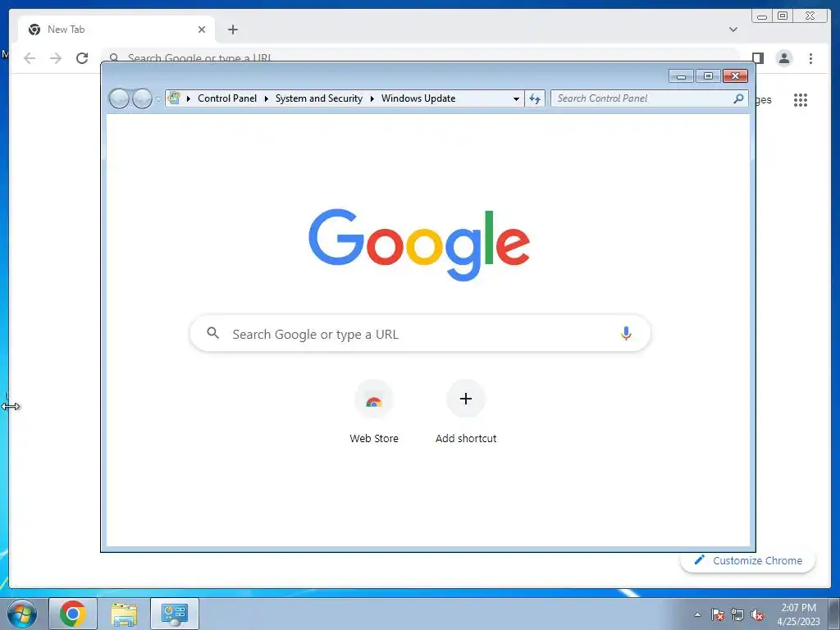The width and height of the screenshot is (840, 630).
Task: Open the Chrome profile avatar
Action: (783, 58)
